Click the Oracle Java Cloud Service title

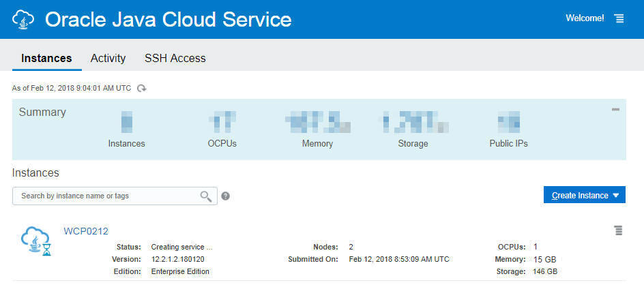point(168,19)
